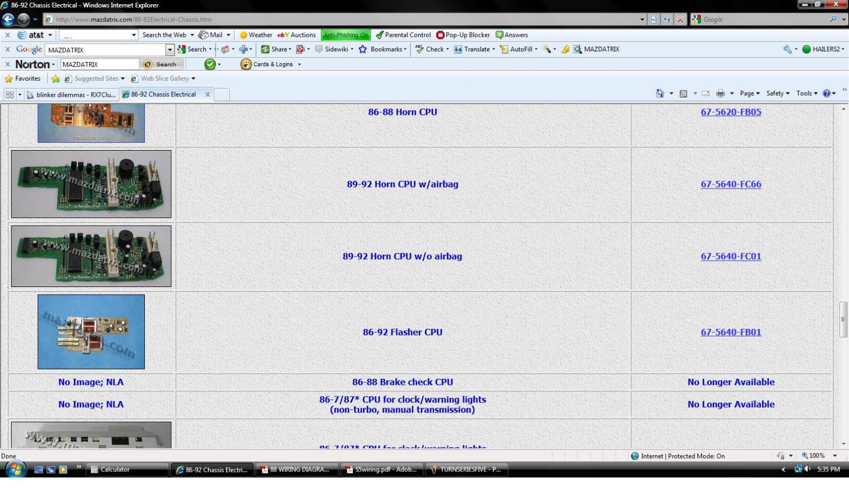Open part link 67-5640-FB01
849x504 pixels.
(x=731, y=332)
